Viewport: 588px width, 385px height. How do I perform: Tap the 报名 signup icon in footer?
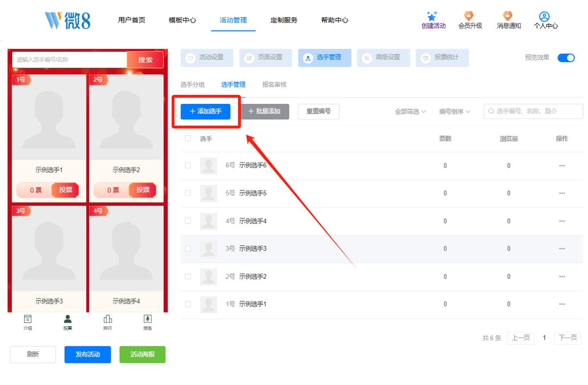coord(147,319)
